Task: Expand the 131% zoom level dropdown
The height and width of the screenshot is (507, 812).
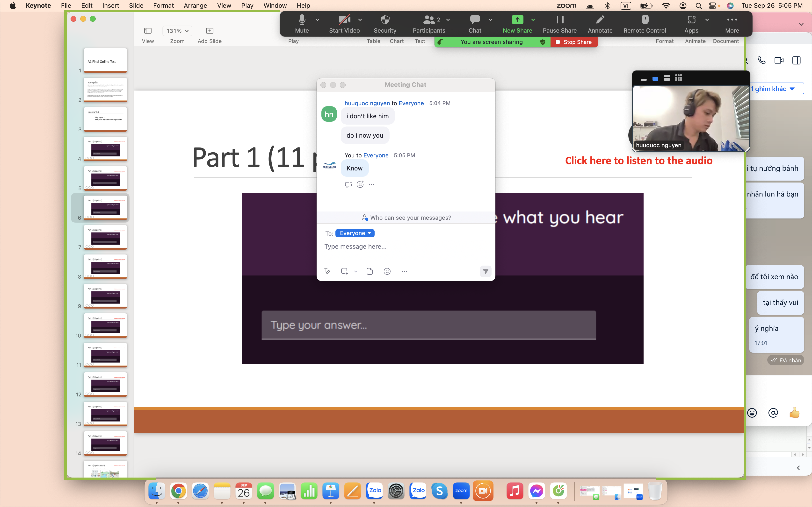Action: [177, 31]
